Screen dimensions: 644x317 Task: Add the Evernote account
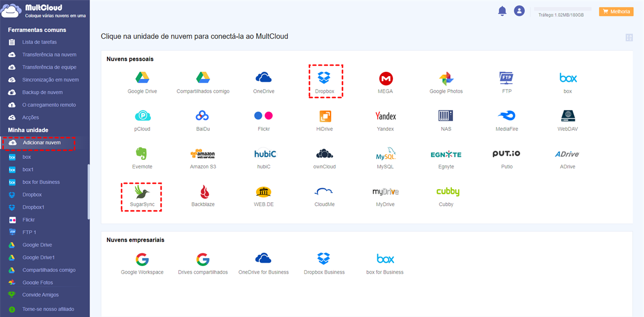(x=142, y=154)
